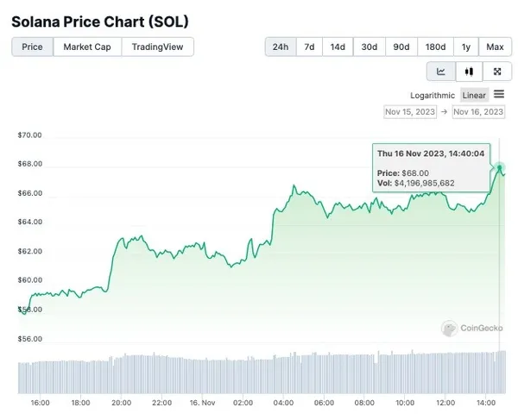Select the 24h time range
Viewport: 518px width, 420px height.
click(281, 47)
